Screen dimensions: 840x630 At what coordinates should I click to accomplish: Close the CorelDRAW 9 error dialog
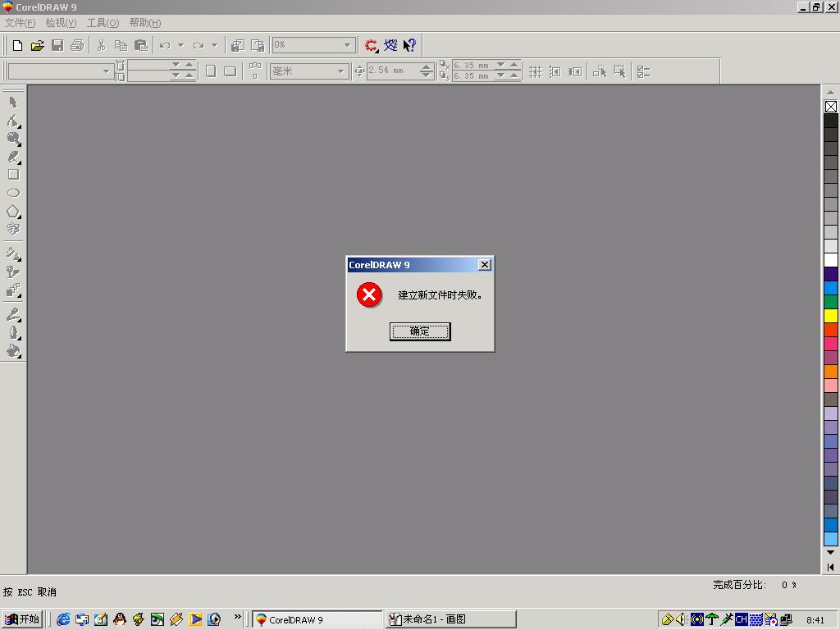click(x=484, y=265)
